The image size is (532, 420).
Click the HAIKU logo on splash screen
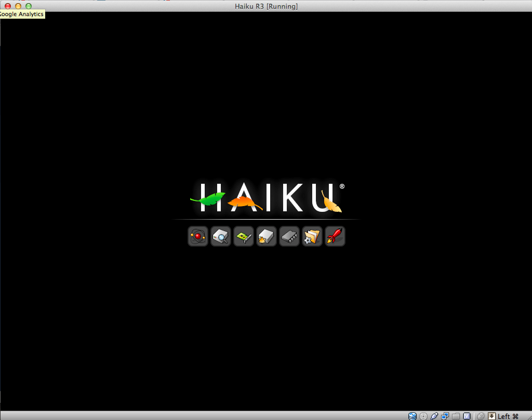(266, 197)
